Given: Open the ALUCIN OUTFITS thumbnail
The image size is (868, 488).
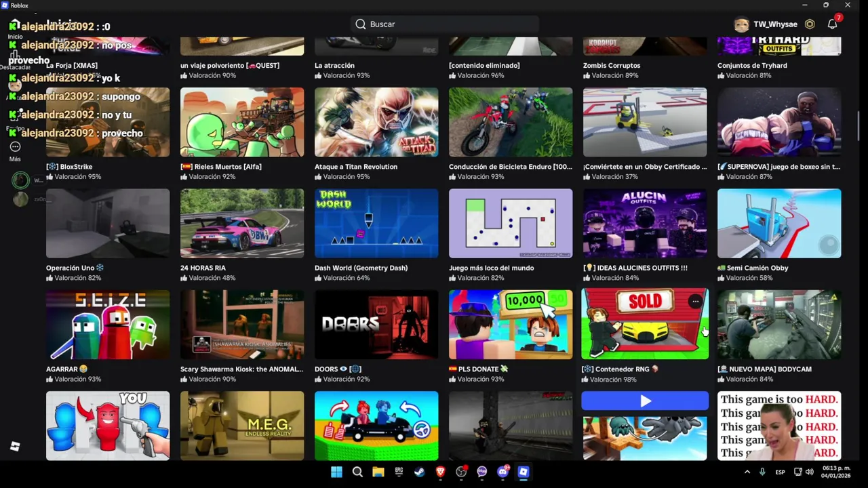Looking at the screenshot, I should pyautogui.click(x=645, y=223).
